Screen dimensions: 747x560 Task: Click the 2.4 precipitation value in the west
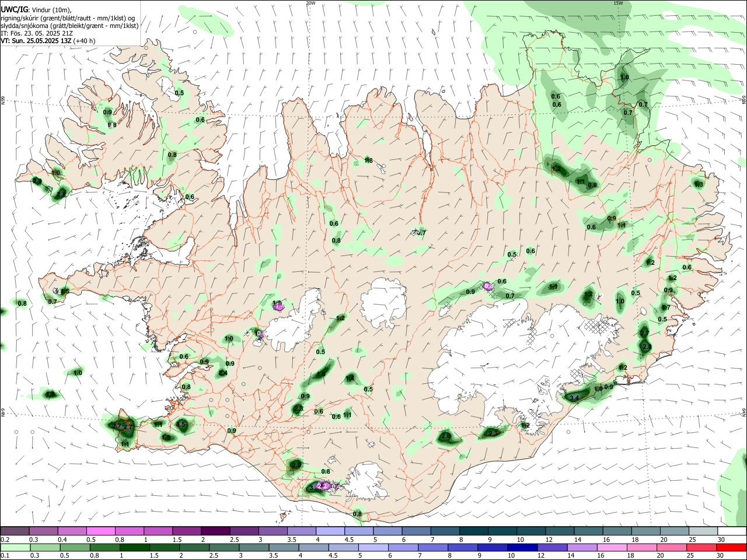(x=222, y=373)
